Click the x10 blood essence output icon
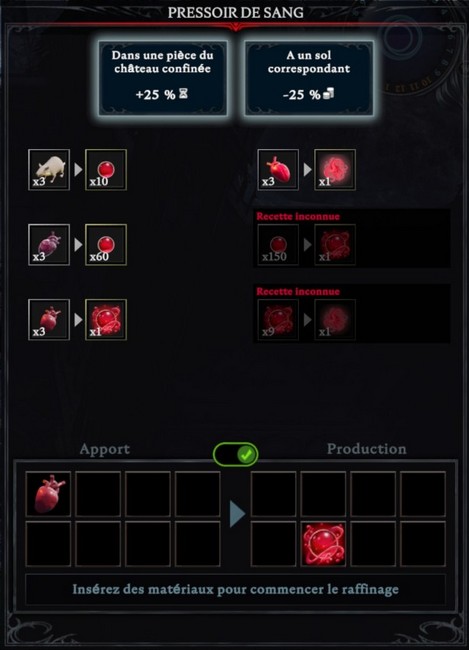This screenshot has height=650, width=469. coord(106,170)
